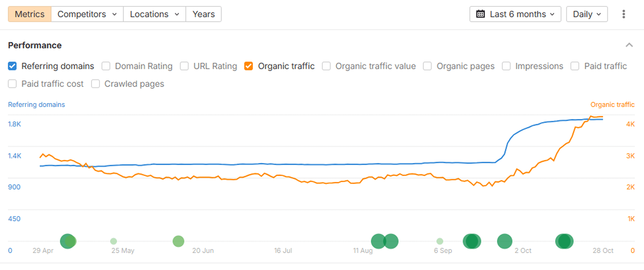The width and height of the screenshot is (644, 270).
Task: Click the Organic traffic axis label
Action: pos(612,105)
